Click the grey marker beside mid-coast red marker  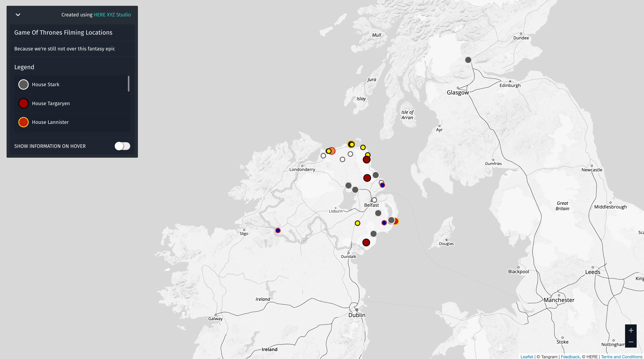click(376, 175)
